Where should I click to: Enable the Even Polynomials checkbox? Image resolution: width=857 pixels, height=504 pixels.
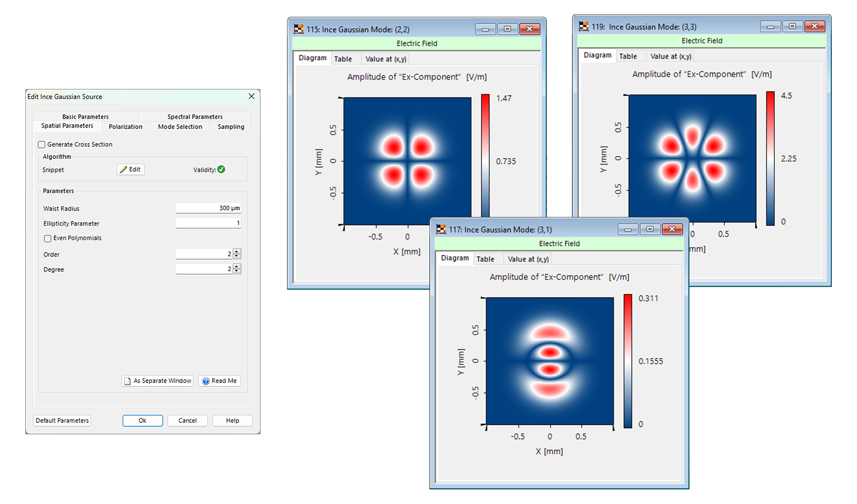47,238
